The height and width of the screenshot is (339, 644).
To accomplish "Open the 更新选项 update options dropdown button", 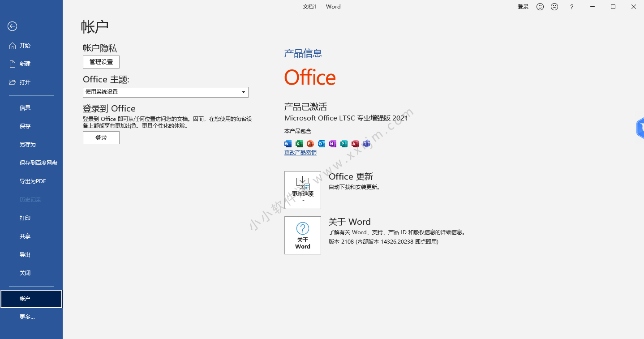I will 303,190.
